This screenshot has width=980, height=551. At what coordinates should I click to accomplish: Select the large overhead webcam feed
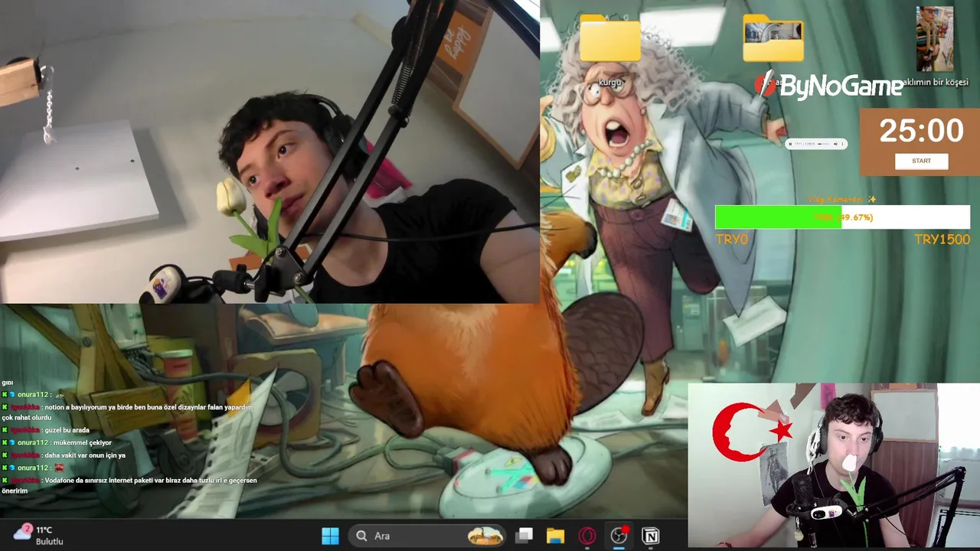[x=269, y=152]
